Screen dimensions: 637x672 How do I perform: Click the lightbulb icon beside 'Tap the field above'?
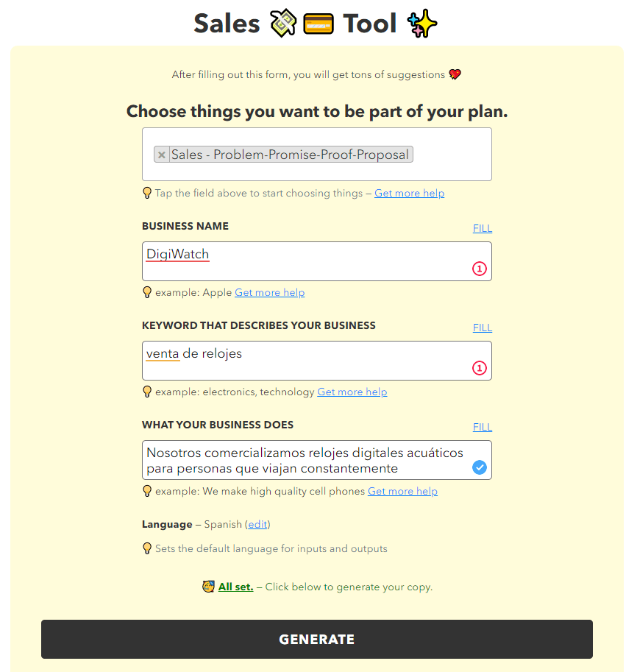pyautogui.click(x=147, y=193)
